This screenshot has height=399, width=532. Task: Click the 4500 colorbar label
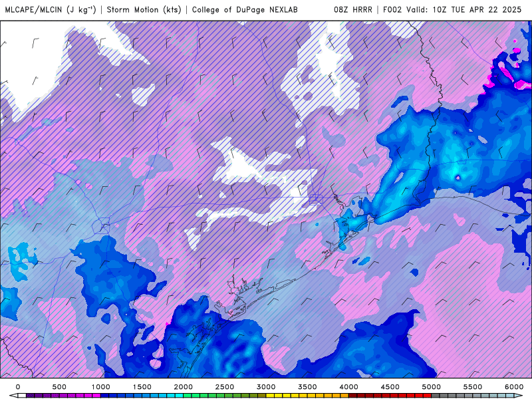(x=390, y=387)
